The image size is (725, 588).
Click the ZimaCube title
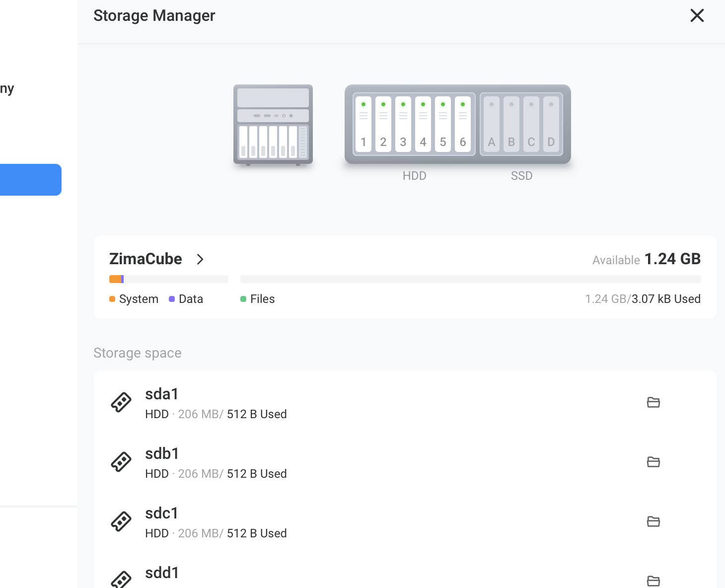coord(145,259)
